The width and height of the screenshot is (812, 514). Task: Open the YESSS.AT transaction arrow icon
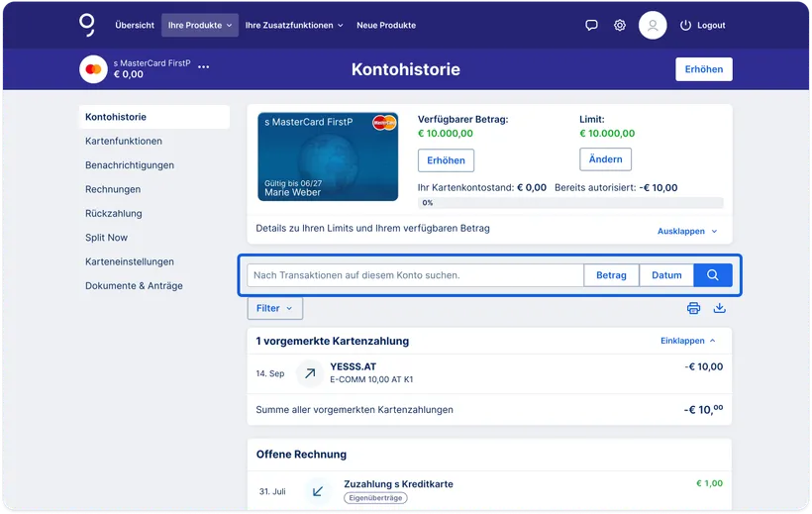point(310,373)
